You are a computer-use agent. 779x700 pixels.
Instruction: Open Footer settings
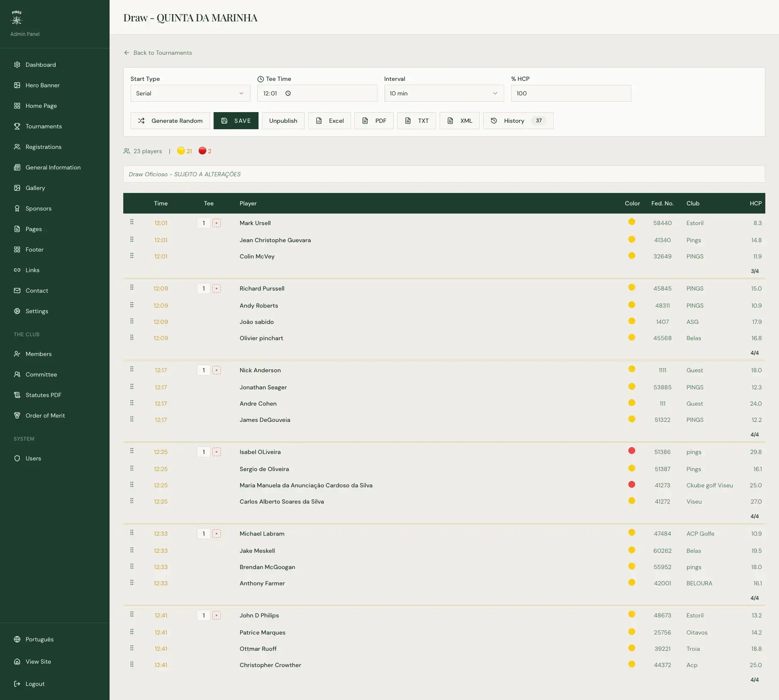(55, 249)
